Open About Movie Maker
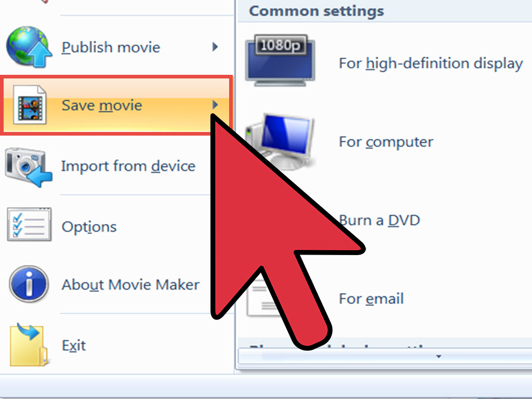This screenshot has height=399, width=532. (x=106, y=284)
